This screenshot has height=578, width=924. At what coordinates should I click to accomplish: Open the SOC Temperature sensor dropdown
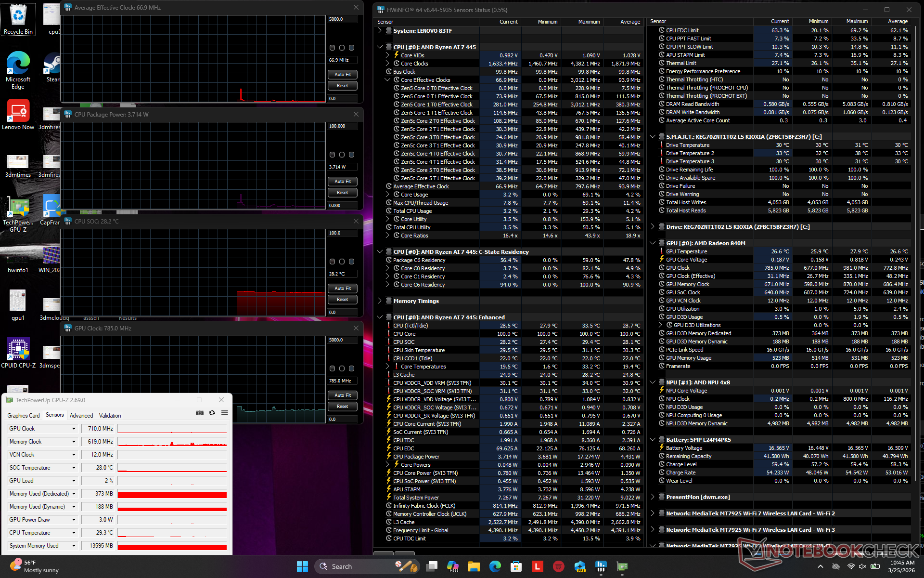click(x=74, y=468)
